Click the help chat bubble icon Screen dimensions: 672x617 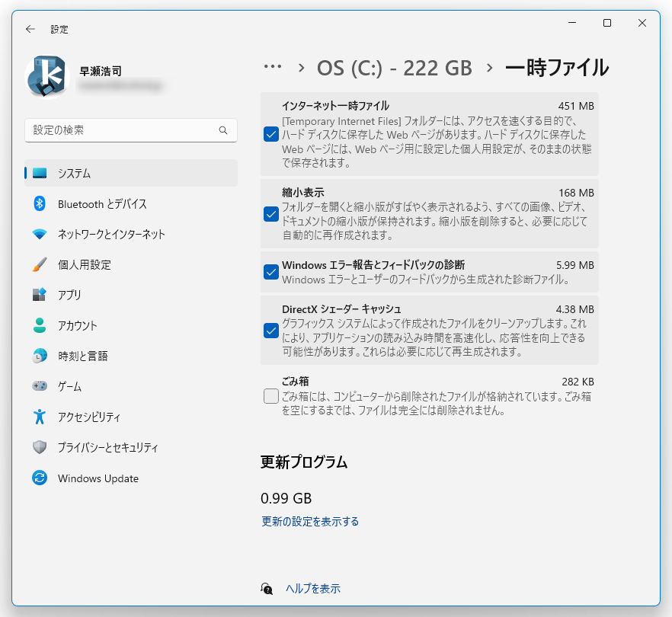[x=267, y=589]
